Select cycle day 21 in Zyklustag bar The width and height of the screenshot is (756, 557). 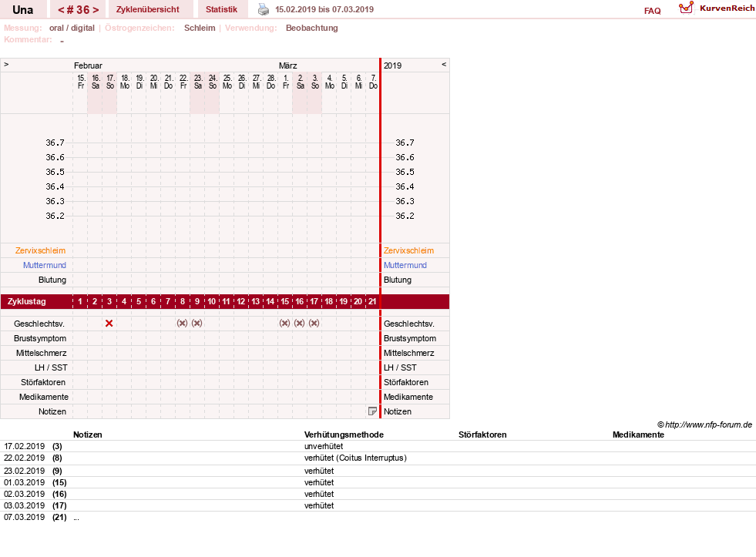[x=372, y=302]
